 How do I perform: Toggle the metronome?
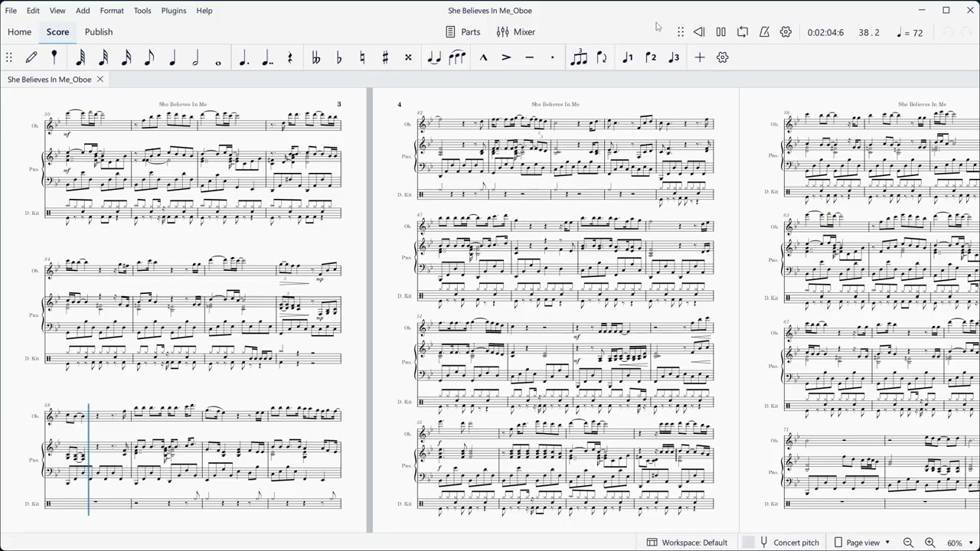[x=764, y=32]
